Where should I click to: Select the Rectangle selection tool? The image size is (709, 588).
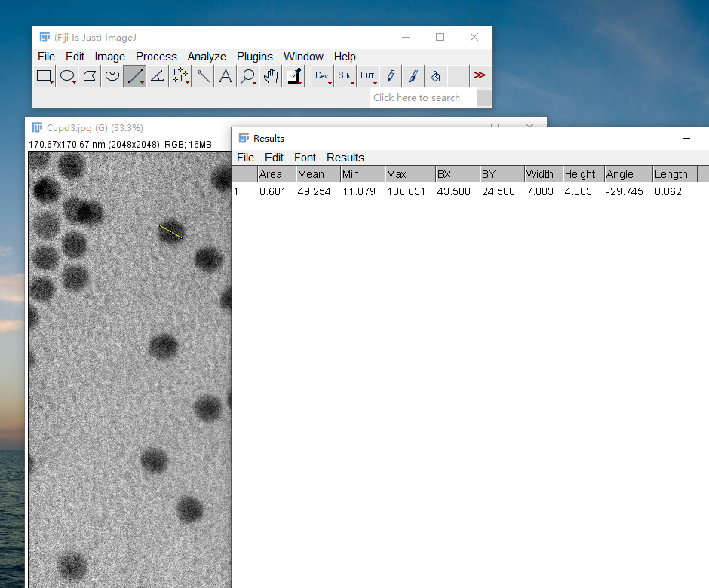point(45,75)
